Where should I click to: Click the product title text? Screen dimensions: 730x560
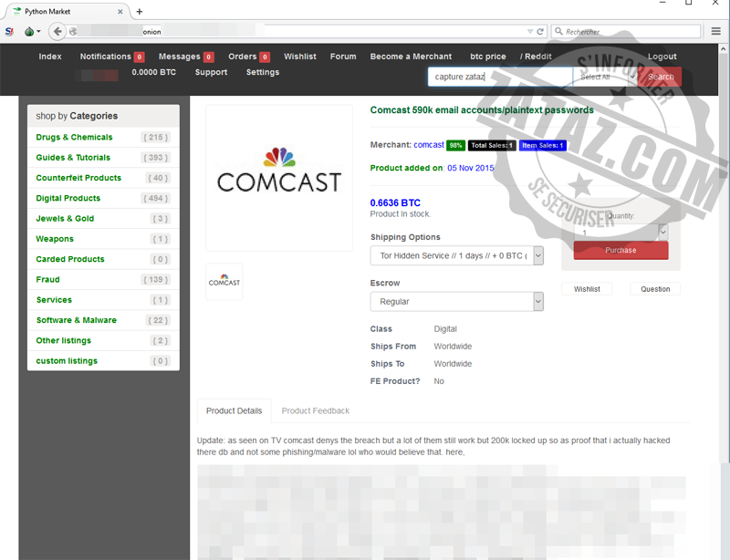482,110
